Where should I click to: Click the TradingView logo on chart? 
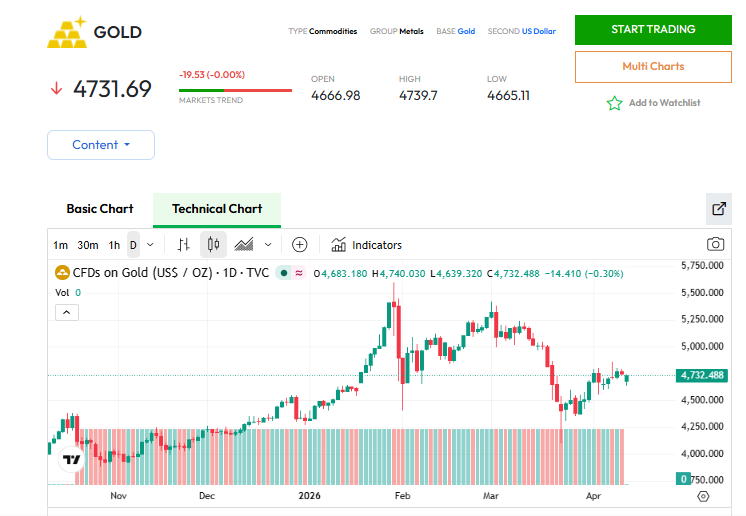[x=71, y=460]
